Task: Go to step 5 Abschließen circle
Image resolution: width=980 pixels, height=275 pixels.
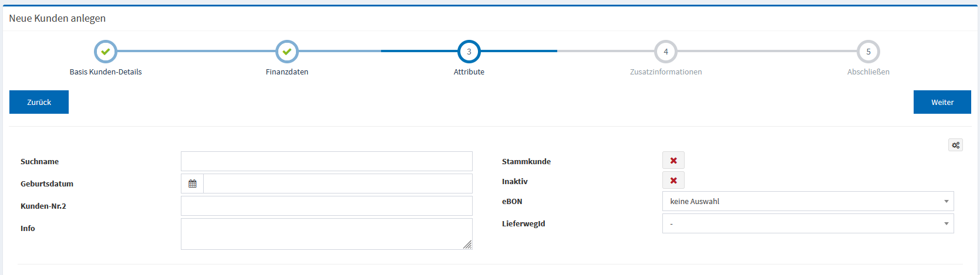Action: pyautogui.click(x=868, y=52)
